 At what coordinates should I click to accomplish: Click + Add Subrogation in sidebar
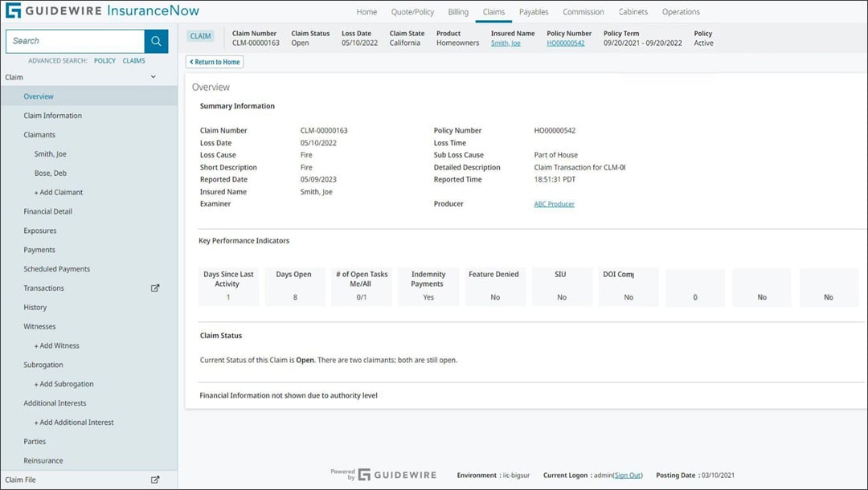click(63, 384)
